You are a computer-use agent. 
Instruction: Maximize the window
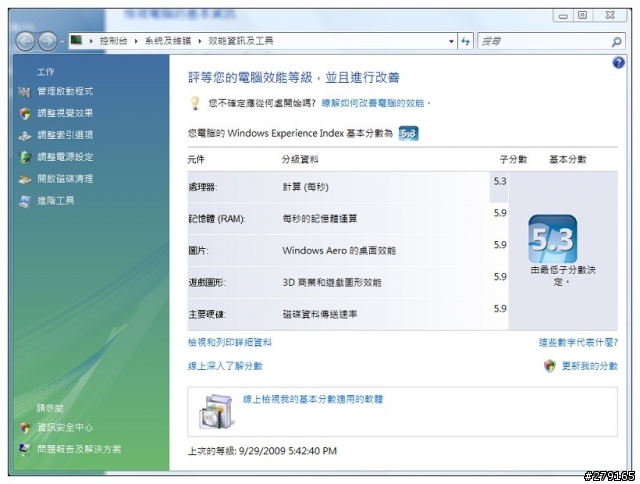coord(583,16)
